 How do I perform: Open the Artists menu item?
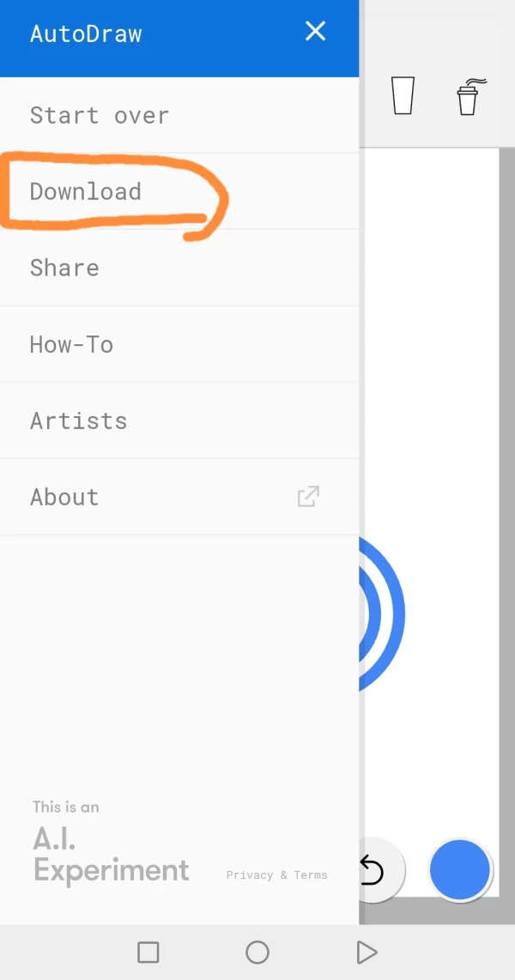(78, 420)
